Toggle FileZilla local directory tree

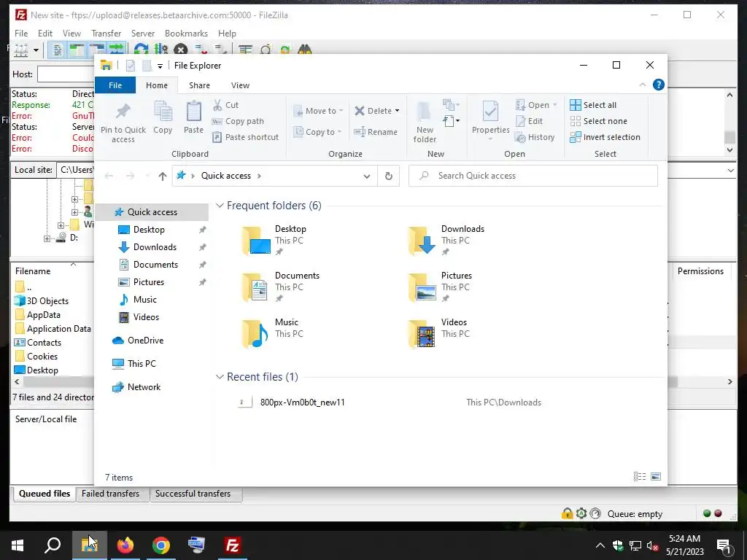(77, 50)
